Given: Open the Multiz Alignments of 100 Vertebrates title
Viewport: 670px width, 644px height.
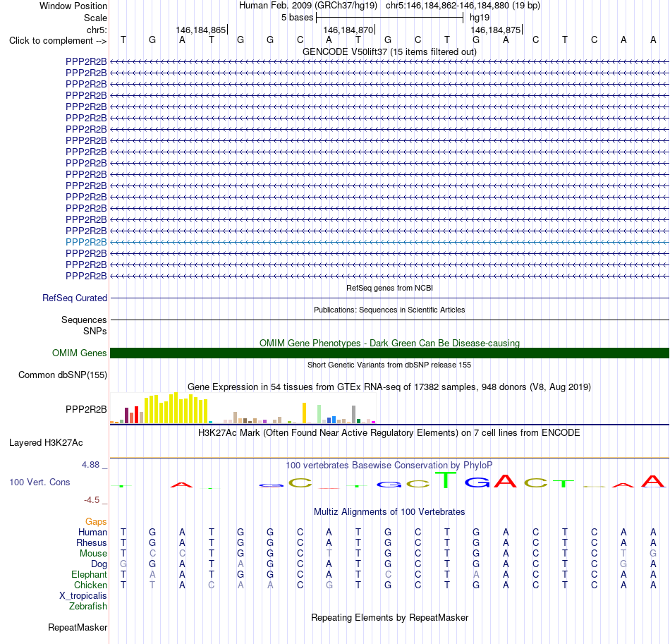Looking at the screenshot, I should click(x=389, y=512).
